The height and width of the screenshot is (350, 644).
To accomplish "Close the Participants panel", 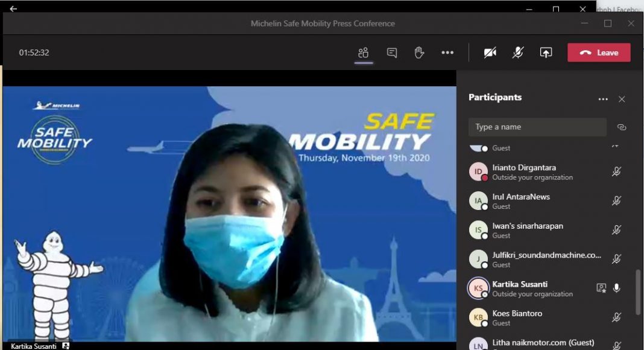I will pos(622,99).
